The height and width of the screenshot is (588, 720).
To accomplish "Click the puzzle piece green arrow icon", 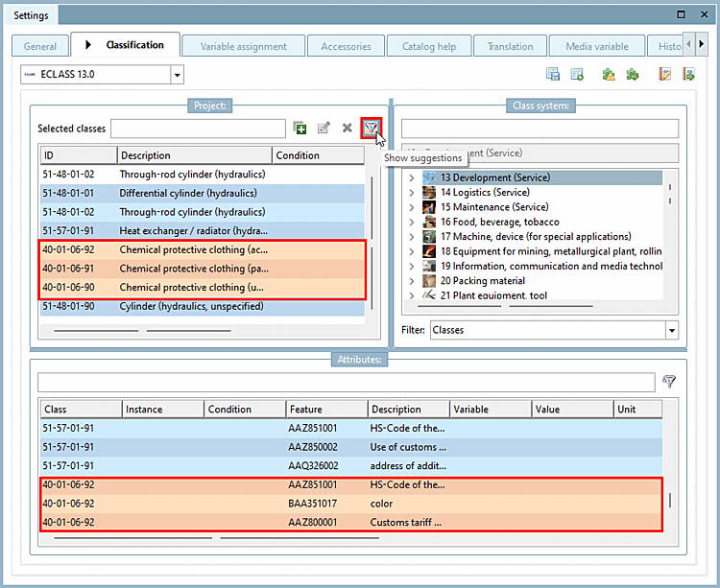I will [x=633, y=74].
